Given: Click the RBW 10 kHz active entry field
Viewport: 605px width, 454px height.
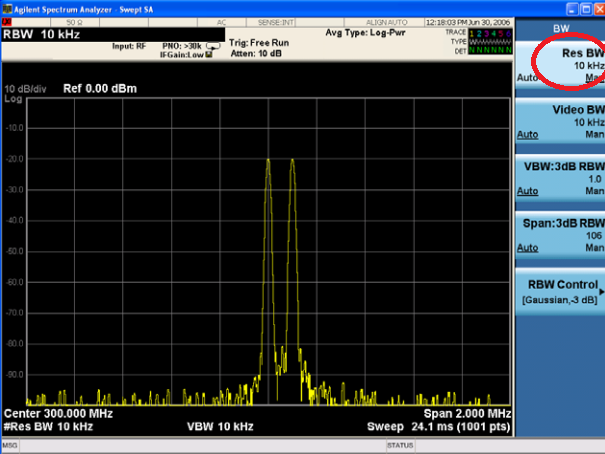Looking at the screenshot, I should [40, 34].
